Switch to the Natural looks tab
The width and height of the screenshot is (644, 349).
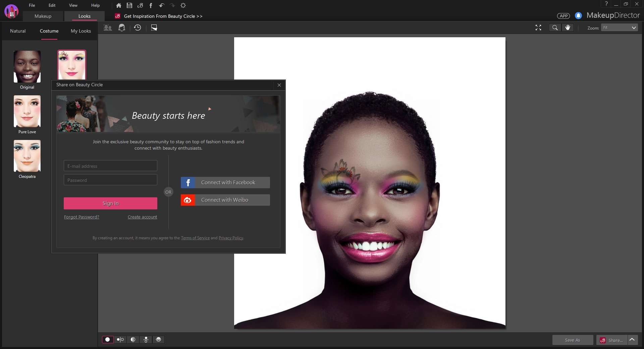click(x=18, y=31)
